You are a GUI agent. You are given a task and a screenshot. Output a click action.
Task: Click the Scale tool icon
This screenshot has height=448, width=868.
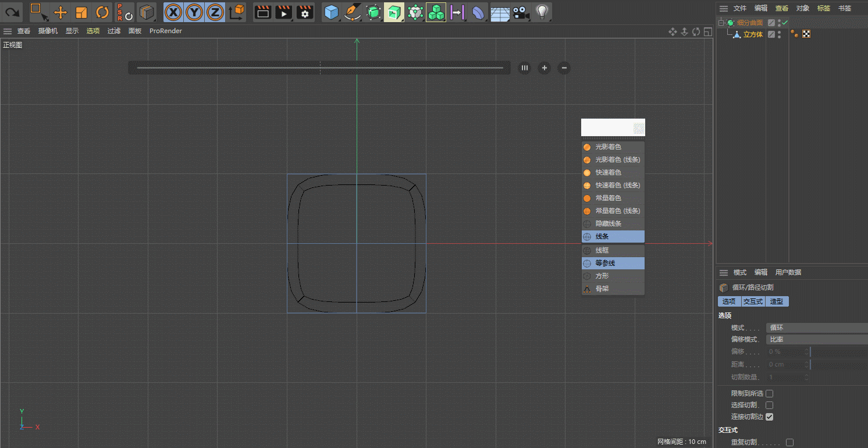pos(81,12)
